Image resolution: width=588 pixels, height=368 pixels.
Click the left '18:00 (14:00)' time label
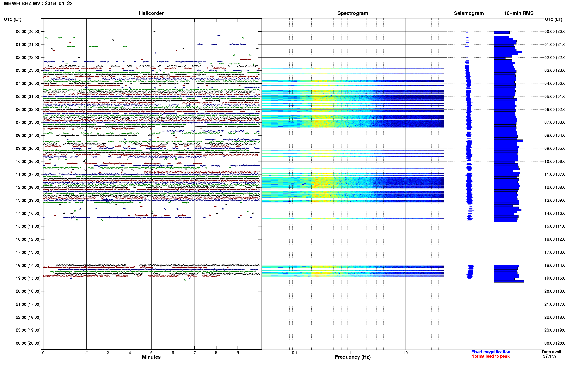click(28, 265)
